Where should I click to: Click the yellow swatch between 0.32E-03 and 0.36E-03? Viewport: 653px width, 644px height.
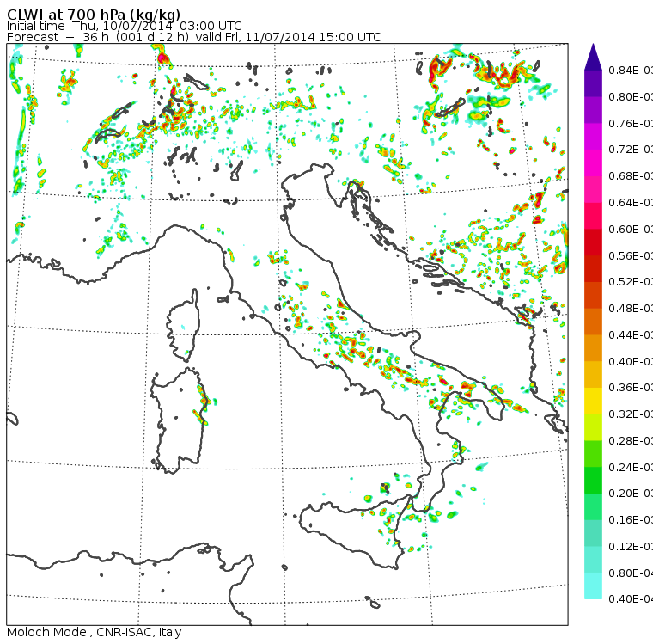click(593, 401)
